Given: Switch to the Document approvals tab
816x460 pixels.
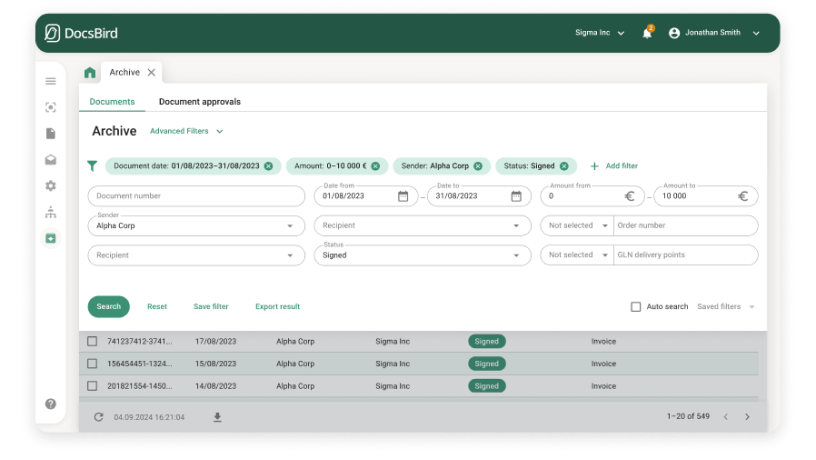Looking at the screenshot, I should [x=199, y=102].
